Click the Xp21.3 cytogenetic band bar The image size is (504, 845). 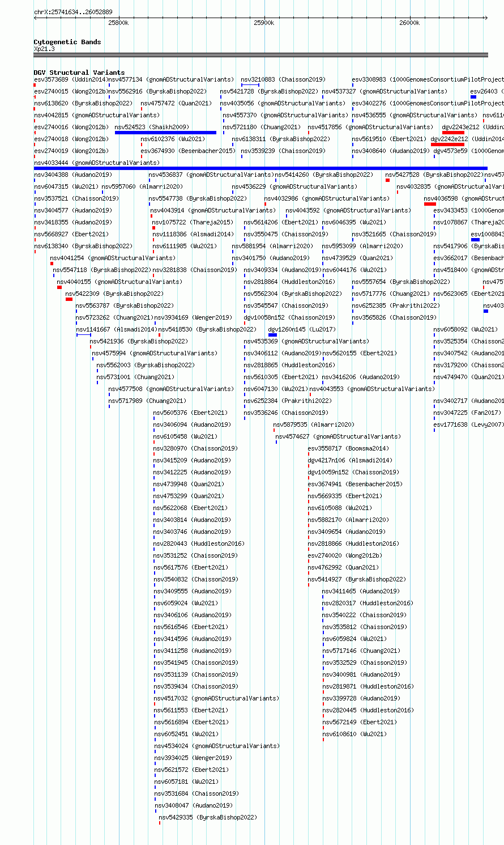(x=260, y=55)
